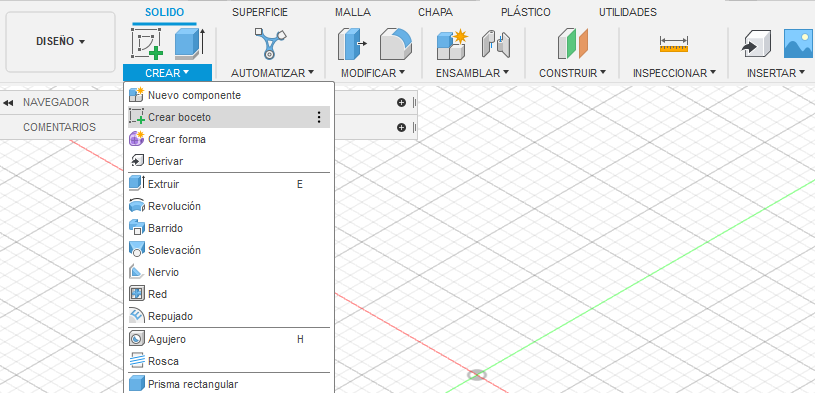815x393 pixels.
Task: Click the Navegador panel title
Action: click(56, 102)
